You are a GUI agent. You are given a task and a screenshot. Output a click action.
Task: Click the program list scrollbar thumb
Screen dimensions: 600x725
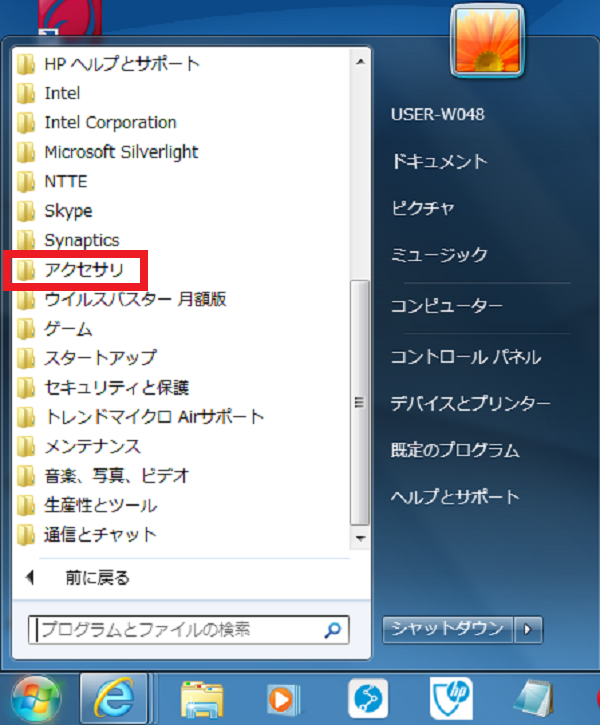pyautogui.click(x=360, y=403)
